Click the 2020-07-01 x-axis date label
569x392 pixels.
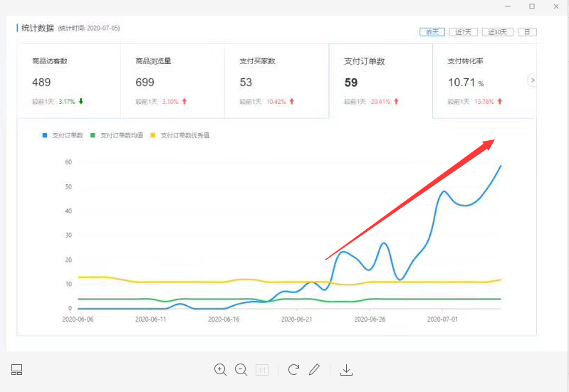click(442, 319)
